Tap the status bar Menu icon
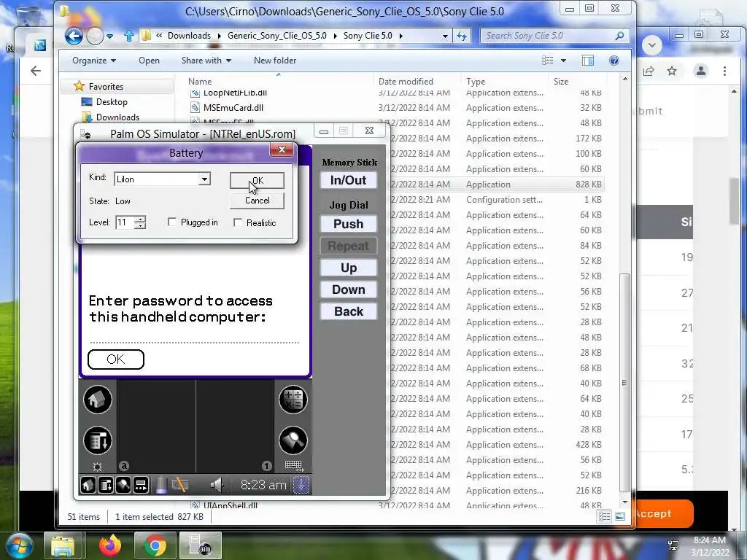The height and width of the screenshot is (560, 747). coord(106,485)
